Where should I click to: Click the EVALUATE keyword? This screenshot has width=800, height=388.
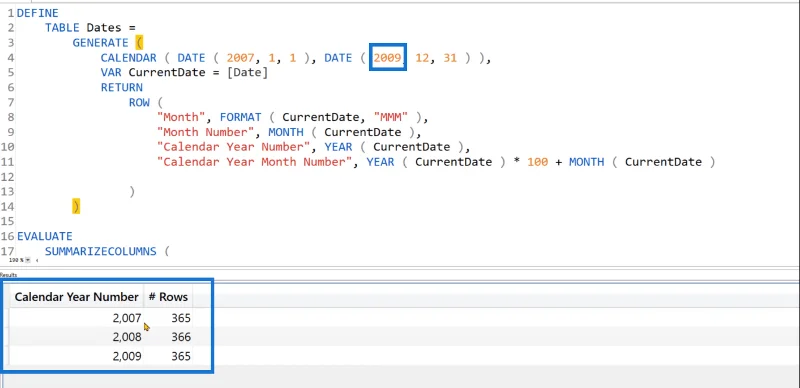(x=45, y=236)
